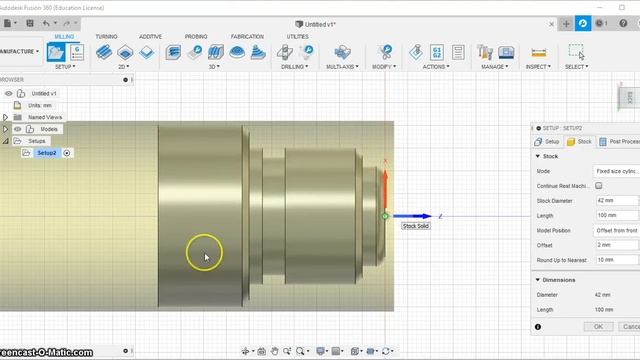
Task: Click the NC Program icon next to New Setup
Action: 77,52
